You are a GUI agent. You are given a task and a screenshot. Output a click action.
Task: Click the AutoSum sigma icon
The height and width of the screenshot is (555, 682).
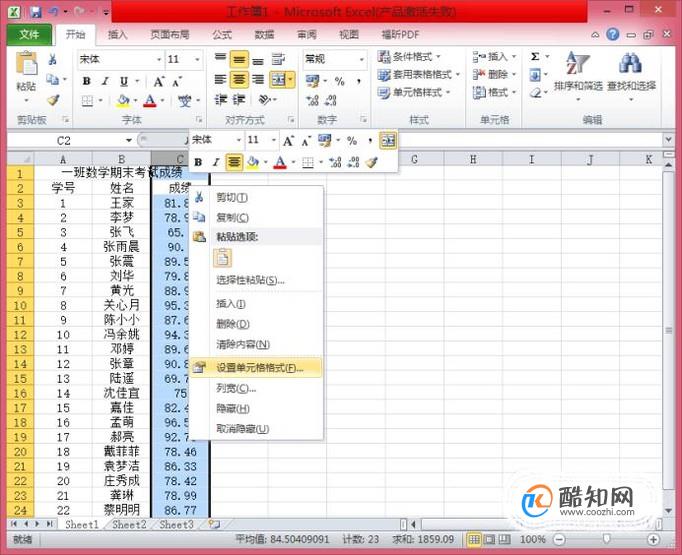click(x=535, y=57)
